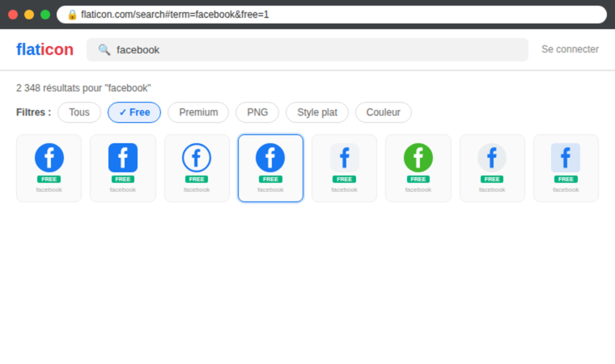Click the magnifying glass search icon

[x=104, y=49]
